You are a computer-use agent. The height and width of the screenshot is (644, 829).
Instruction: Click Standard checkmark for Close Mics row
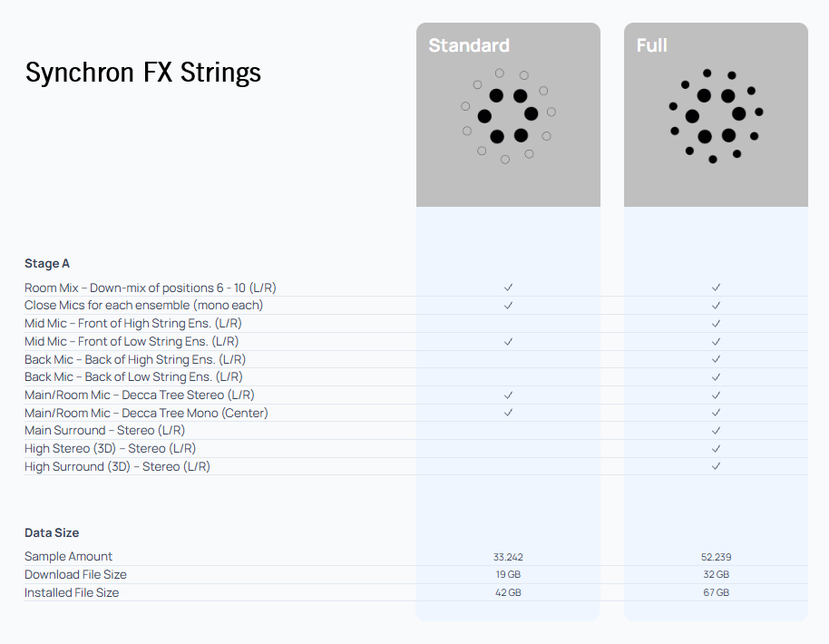[509, 306]
